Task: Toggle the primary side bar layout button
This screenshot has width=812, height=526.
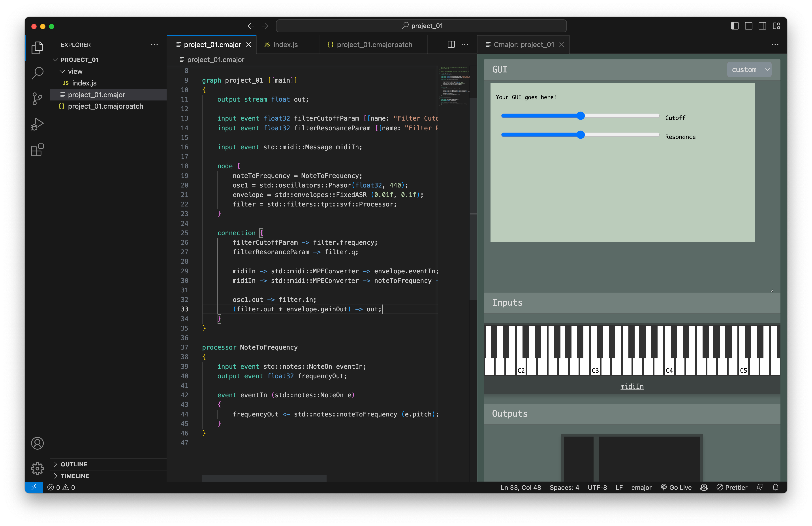Action: pyautogui.click(x=735, y=26)
